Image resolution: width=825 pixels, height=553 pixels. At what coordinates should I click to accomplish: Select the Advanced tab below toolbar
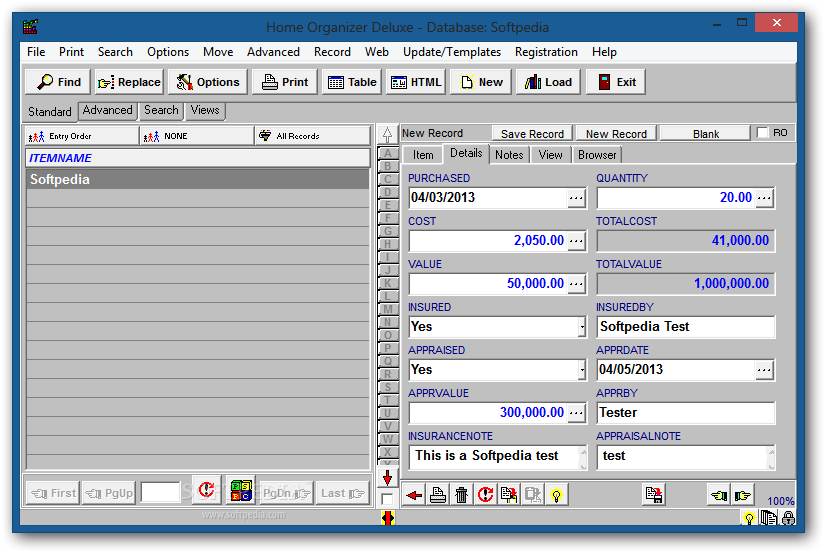tap(107, 110)
